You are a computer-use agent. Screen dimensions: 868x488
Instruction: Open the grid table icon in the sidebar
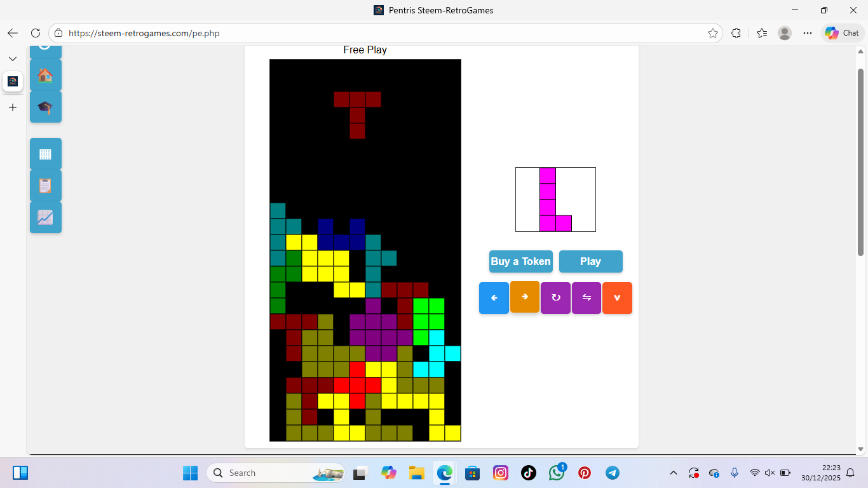[x=46, y=154]
